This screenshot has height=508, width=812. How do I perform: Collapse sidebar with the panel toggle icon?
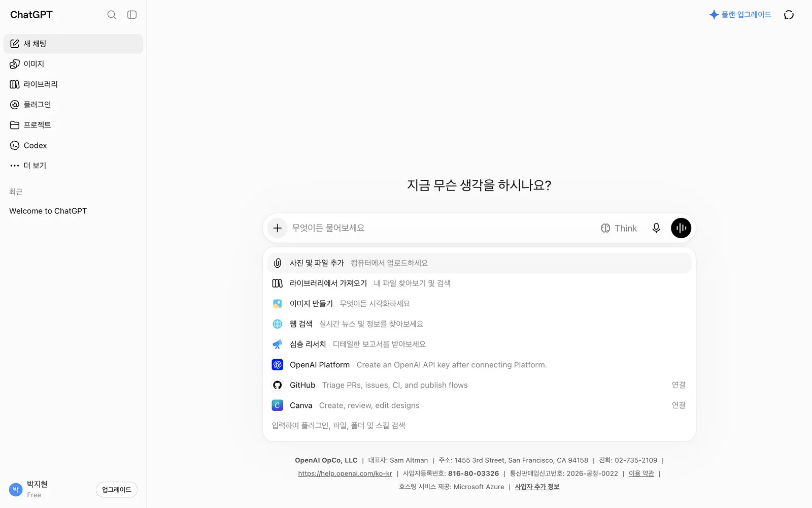[x=132, y=15]
